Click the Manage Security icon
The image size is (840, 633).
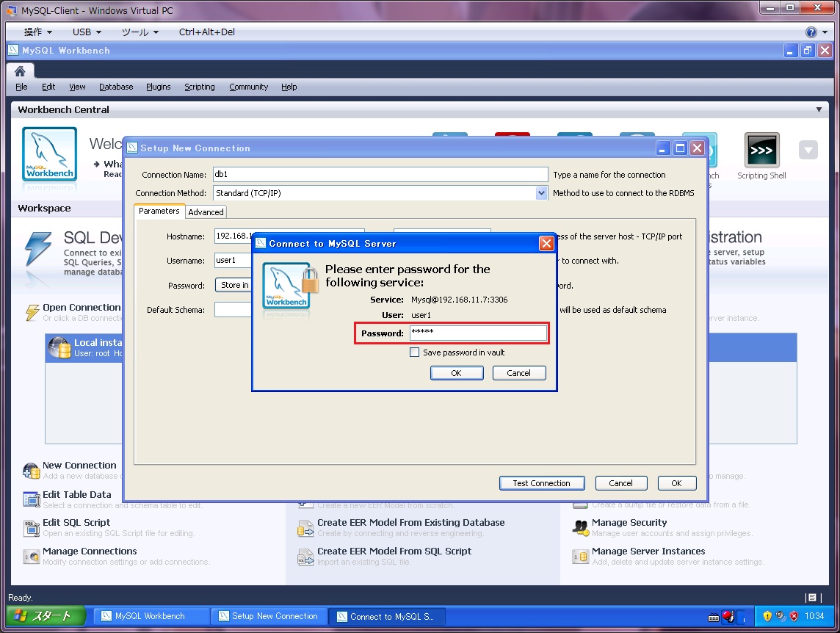click(x=581, y=527)
